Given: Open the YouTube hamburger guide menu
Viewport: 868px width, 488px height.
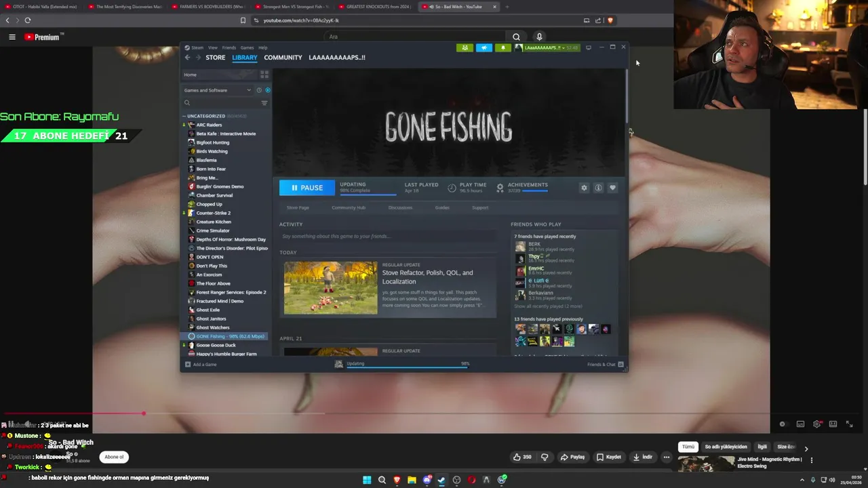Looking at the screenshot, I should coord(12,37).
